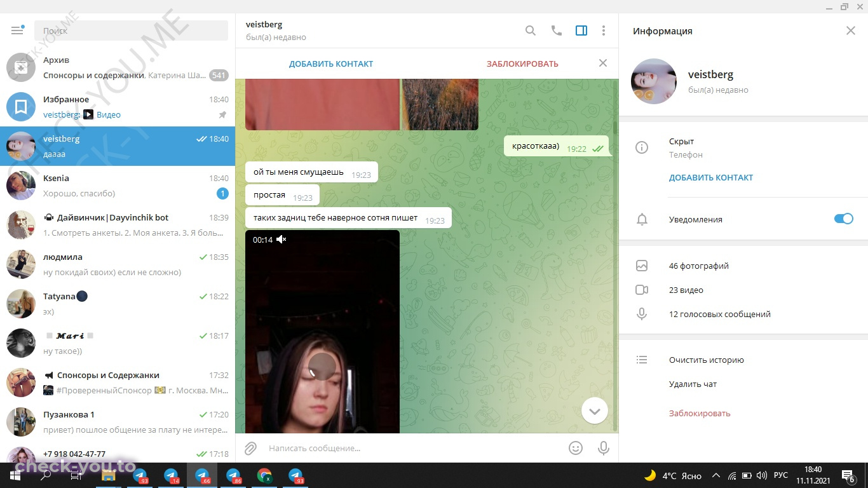Open the Telegram main menu hamburger icon

[x=17, y=30]
